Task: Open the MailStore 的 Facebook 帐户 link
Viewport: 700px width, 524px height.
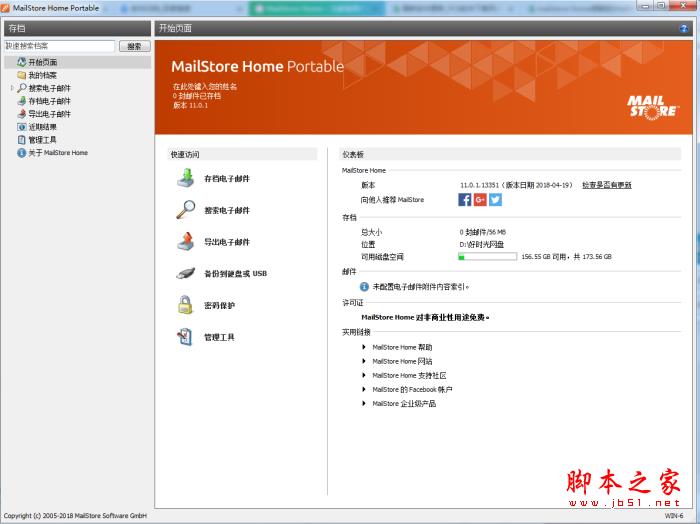Action: 412,389
